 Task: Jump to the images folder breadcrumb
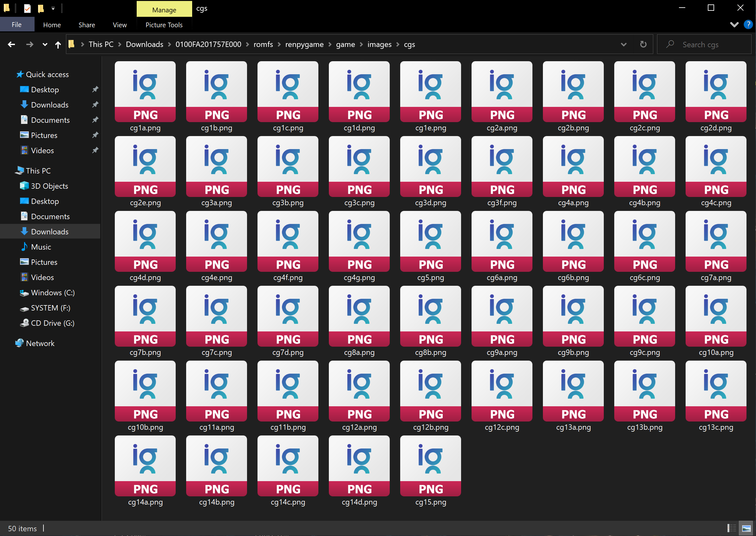coord(380,44)
